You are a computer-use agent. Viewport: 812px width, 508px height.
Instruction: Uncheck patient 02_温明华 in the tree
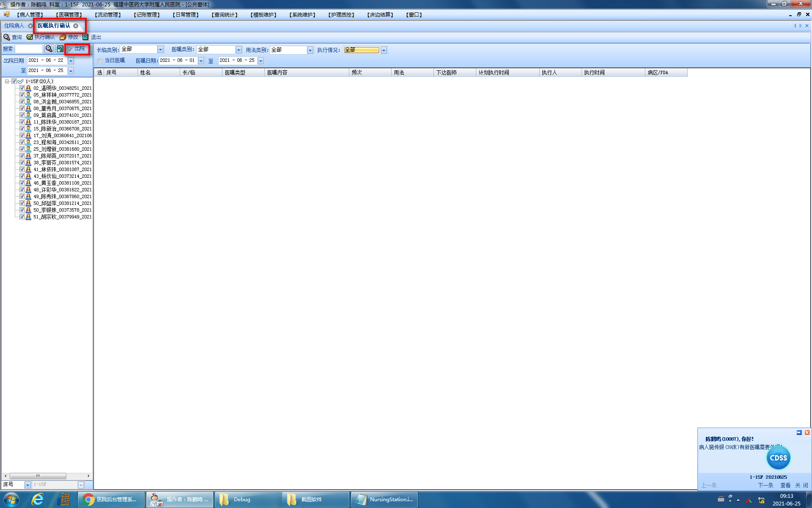[x=22, y=88]
